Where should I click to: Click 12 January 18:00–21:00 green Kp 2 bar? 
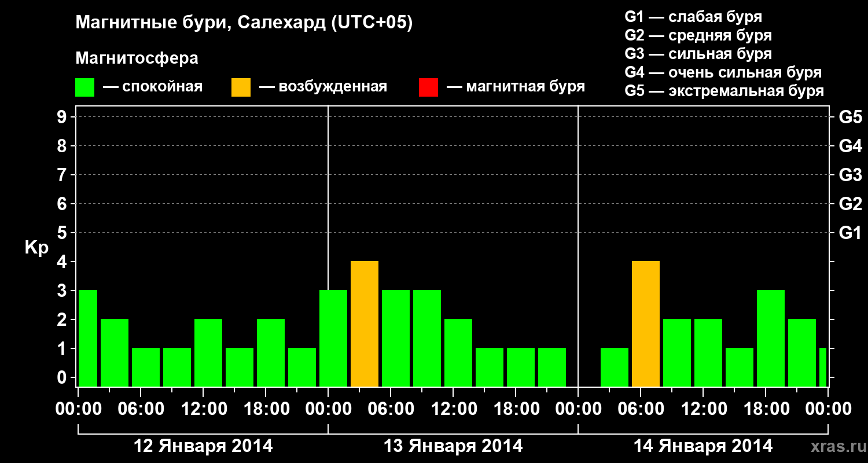(271, 353)
